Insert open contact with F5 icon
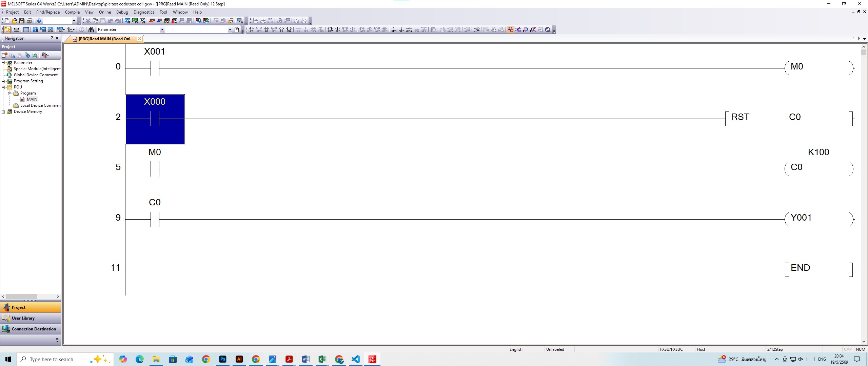 coord(251,30)
